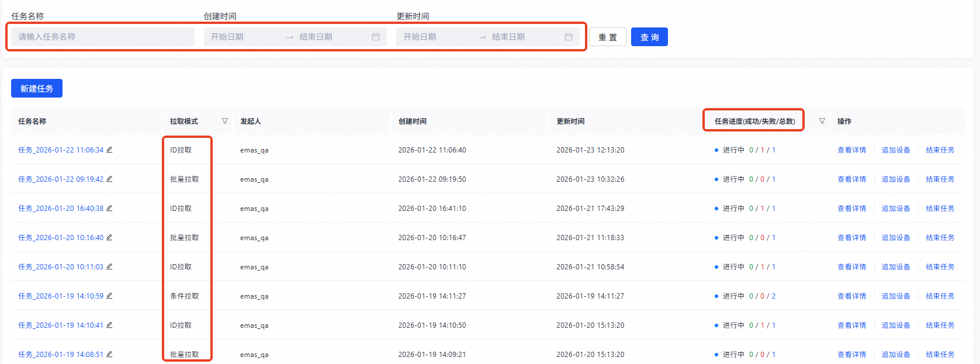View 查看详情 for task created 2026-01-19 14:10:50

pos(851,325)
